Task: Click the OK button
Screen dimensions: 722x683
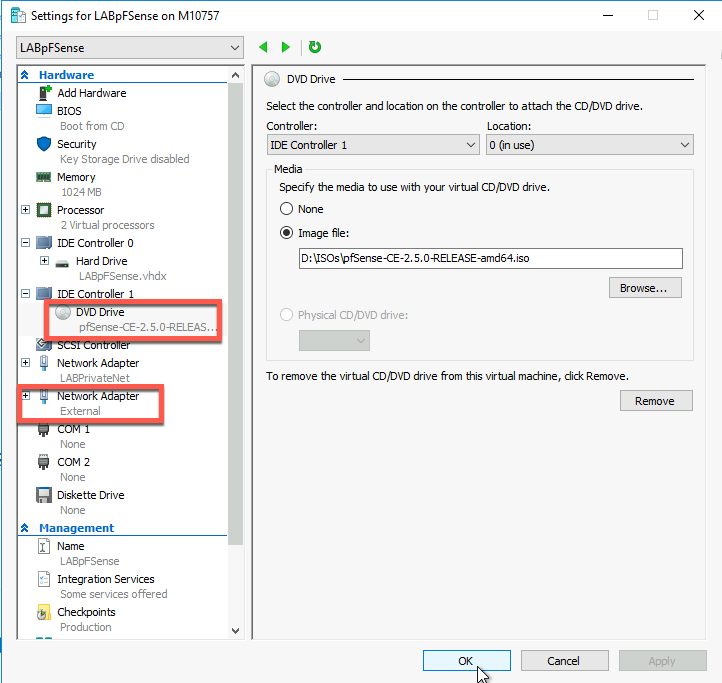Action: coord(466,661)
